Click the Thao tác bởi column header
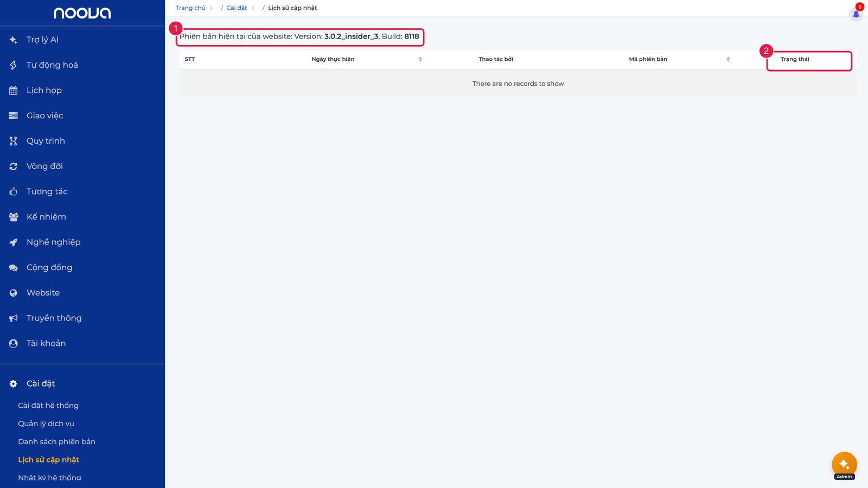Screen dimensions: 868x488 (x=496, y=59)
